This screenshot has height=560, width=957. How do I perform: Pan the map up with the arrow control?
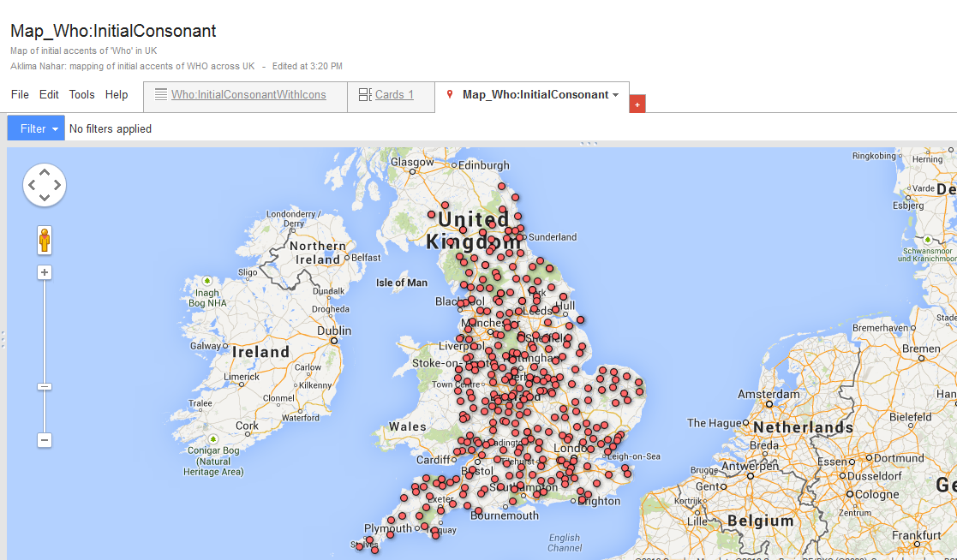pos(45,173)
